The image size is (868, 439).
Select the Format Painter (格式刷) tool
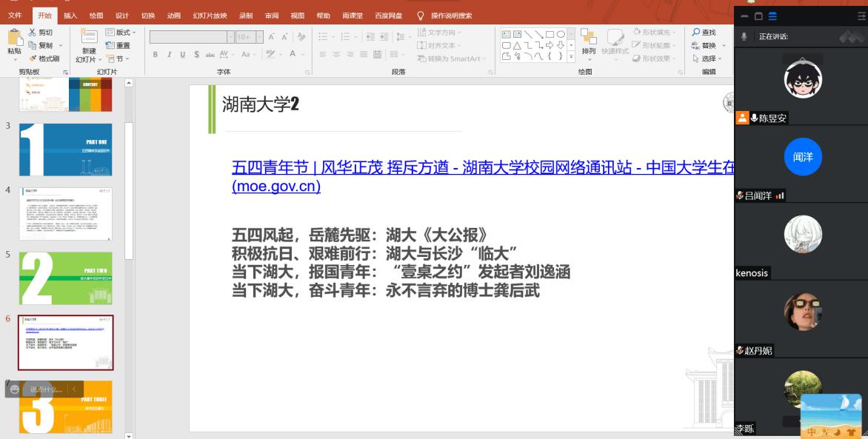(33, 58)
